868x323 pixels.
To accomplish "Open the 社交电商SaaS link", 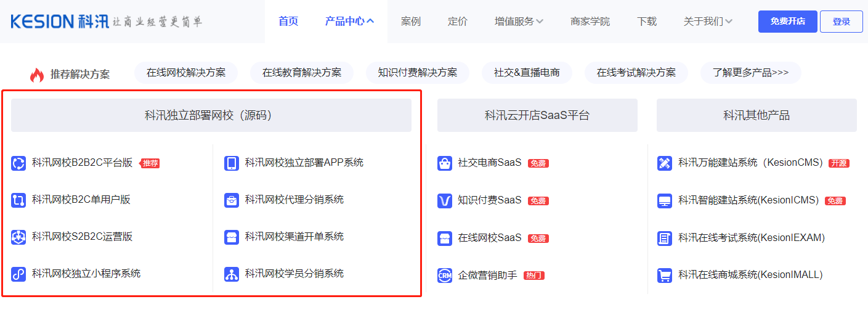I will 490,163.
